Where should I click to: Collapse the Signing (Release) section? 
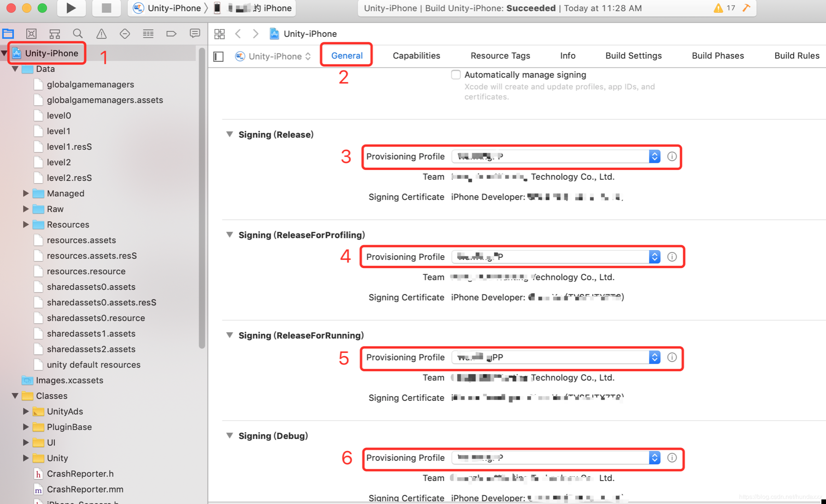[230, 134]
